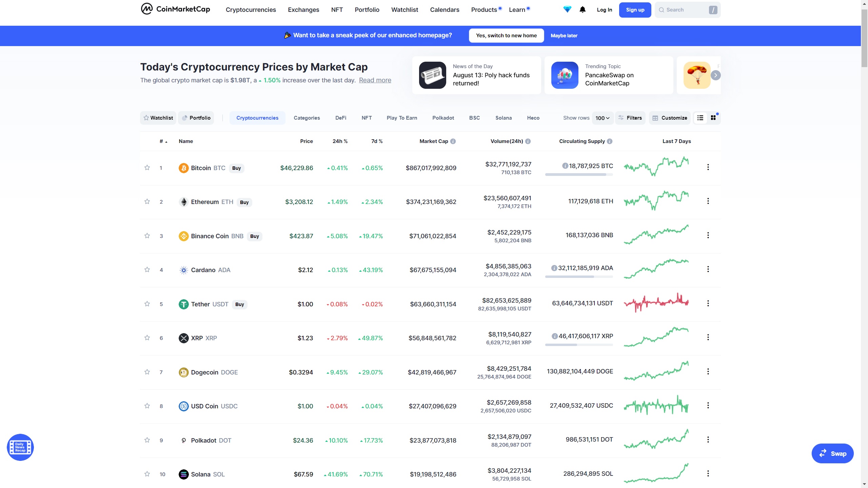Open Circulating Supply info tooltip icon
The width and height of the screenshot is (868, 488).
[x=610, y=141]
